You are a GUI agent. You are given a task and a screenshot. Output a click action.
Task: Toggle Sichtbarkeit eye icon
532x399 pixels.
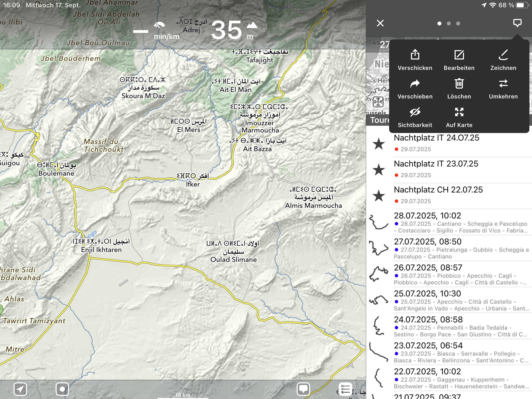415,112
